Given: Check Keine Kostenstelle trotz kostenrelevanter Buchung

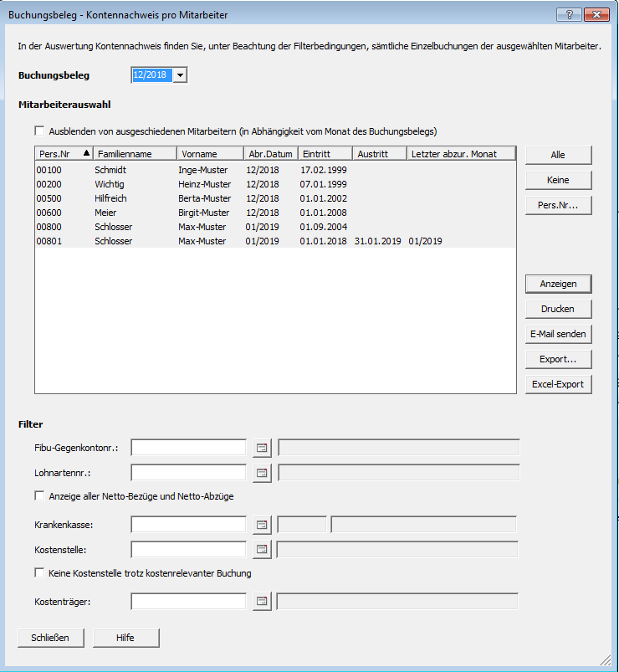Looking at the screenshot, I should point(39,573).
